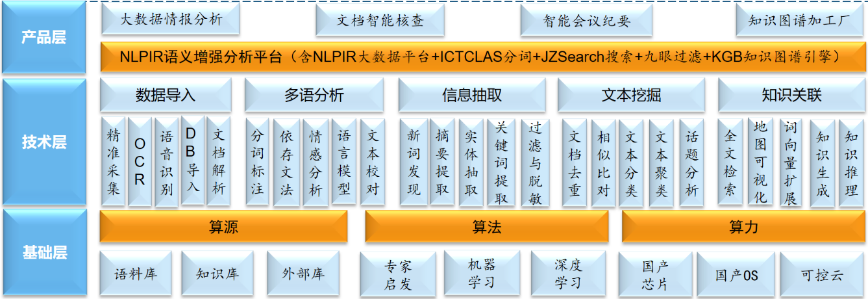This screenshot has height=299, width=868.
Task: Open the 知识图谱加工厂 product box
Action: click(799, 19)
